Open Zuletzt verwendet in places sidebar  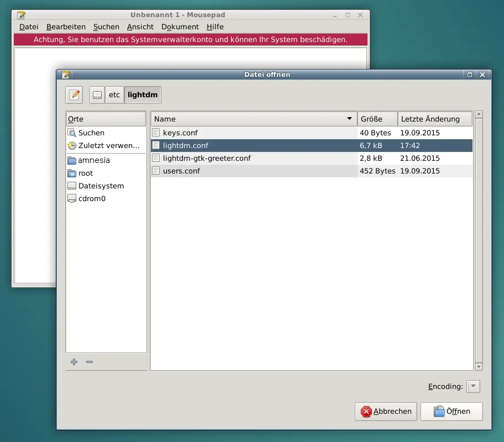click(108, 145)
